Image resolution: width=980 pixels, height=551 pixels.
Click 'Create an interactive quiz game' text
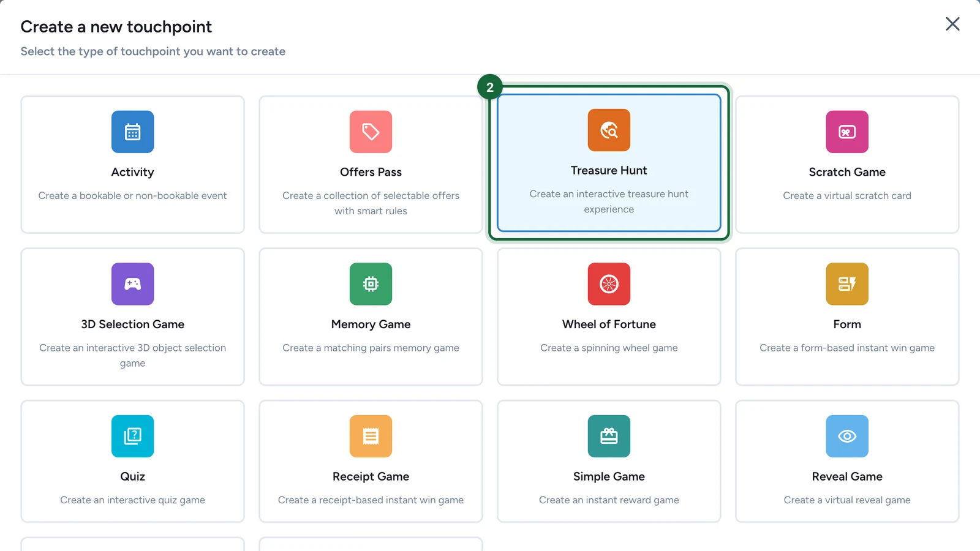(x=132, y=500)
